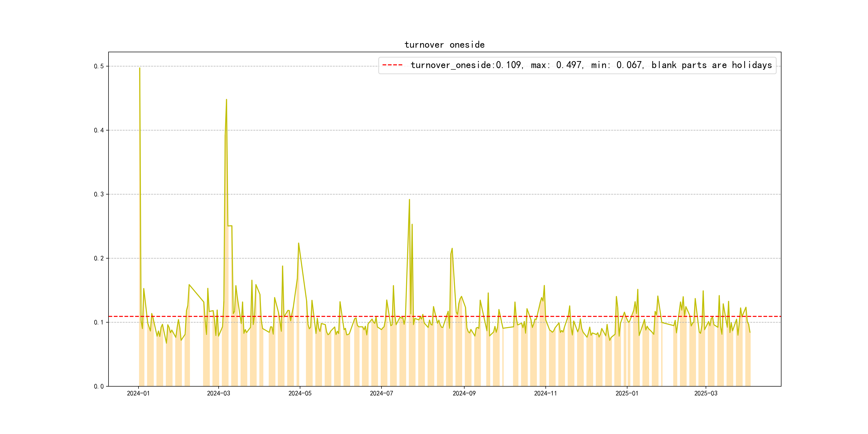Click the red dashed line sample in legend
Screen dimensions: 868x434
tap(392, 65)
